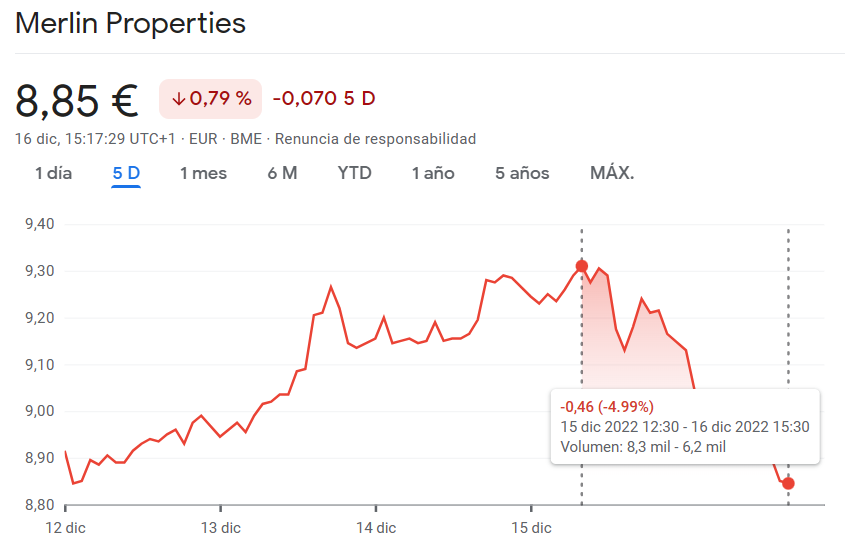
Task: Click the red down-arrow change icon
Action: pos(179,99)
